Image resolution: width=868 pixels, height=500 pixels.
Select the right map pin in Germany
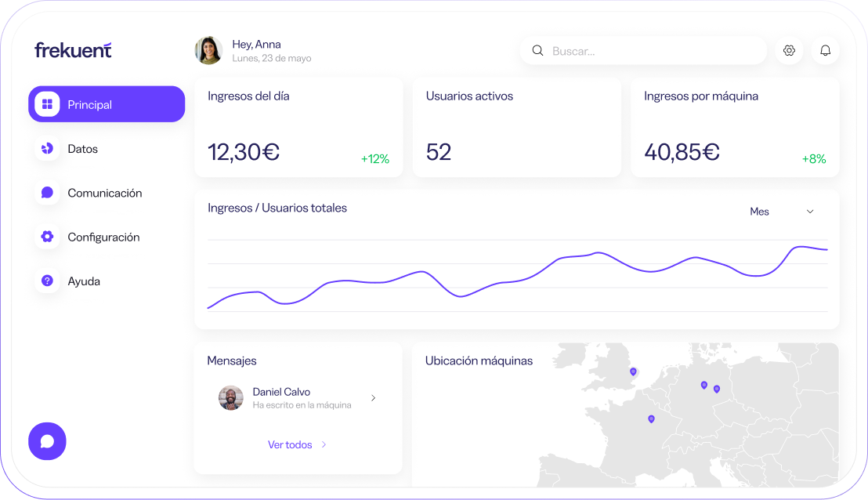click(717, 389)
